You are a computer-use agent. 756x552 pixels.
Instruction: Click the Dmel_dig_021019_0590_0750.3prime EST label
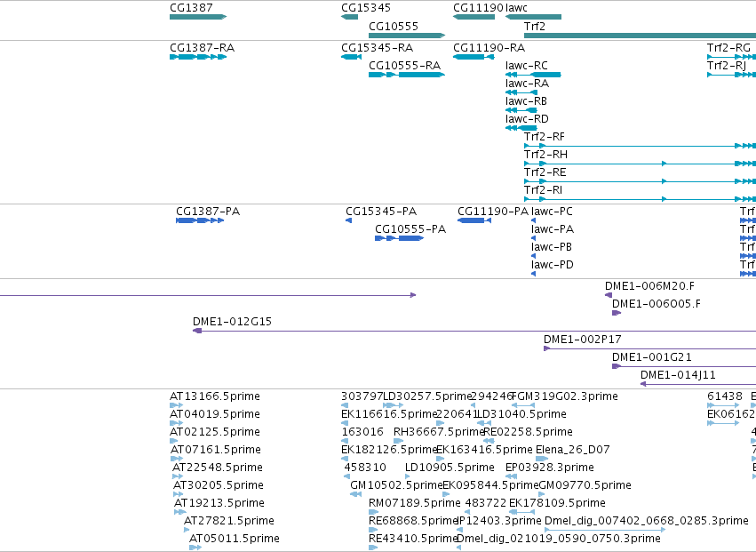(x=558, y=540)
